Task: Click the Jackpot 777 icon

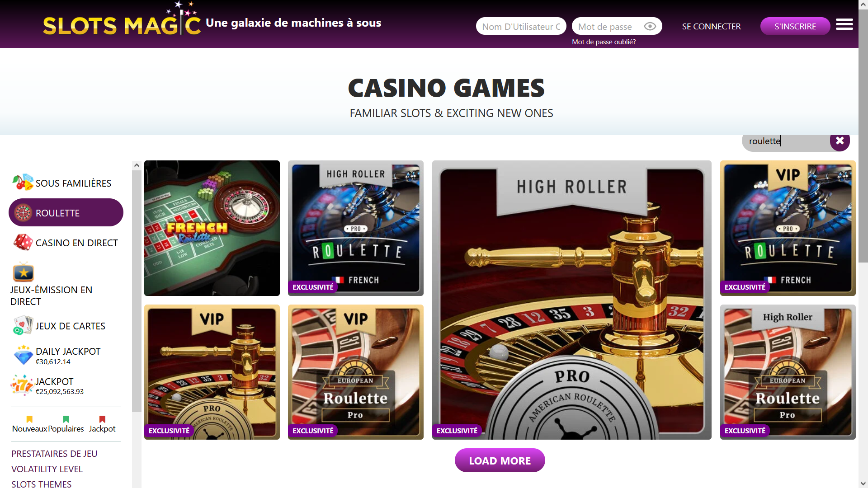Action: (22, 385)
